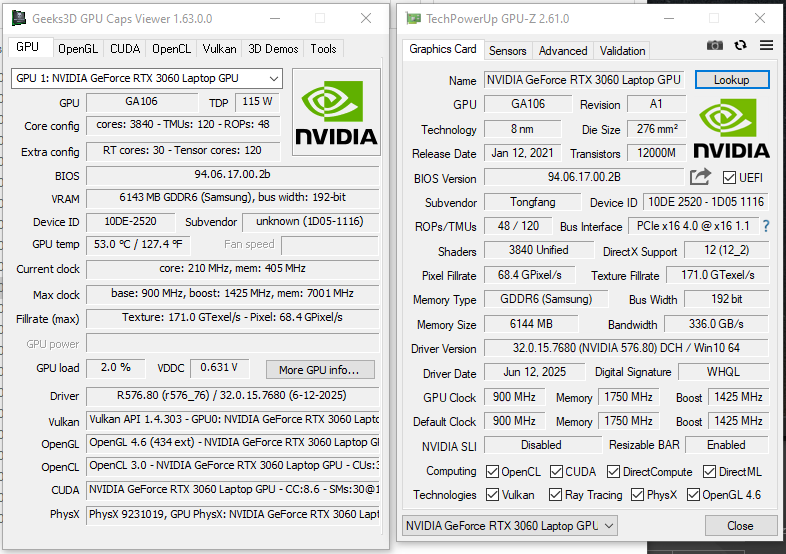
Task: Take a screenshot with GPU-Z camera icon
Action: coord(715,46)
